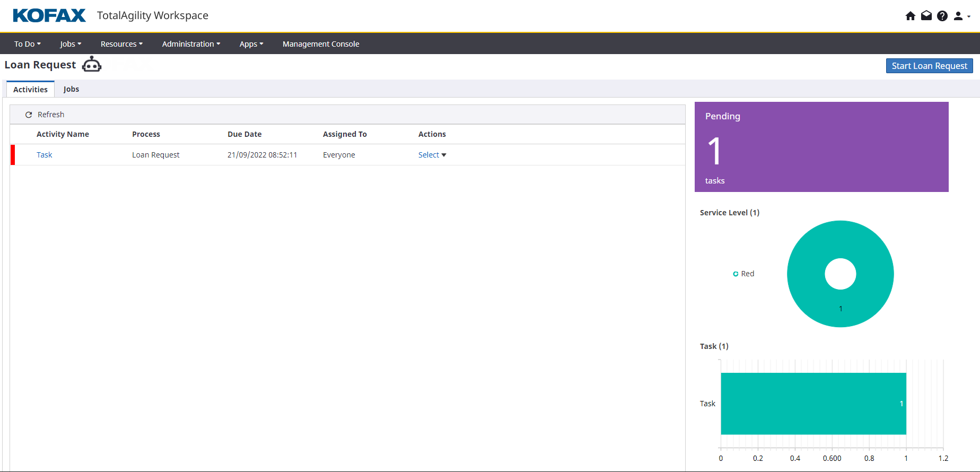
Task: Expand the Jobs dropdown in navigation bar
Action: [71, 44]
